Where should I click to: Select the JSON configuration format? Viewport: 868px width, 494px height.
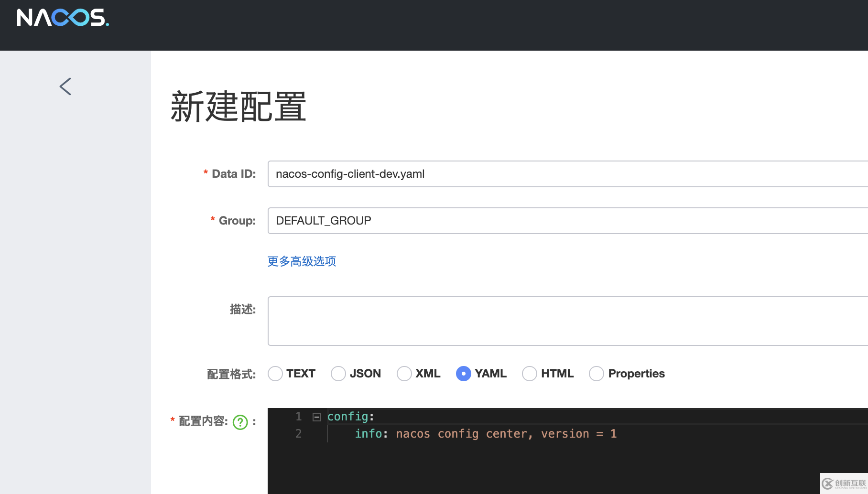(338, 373)
